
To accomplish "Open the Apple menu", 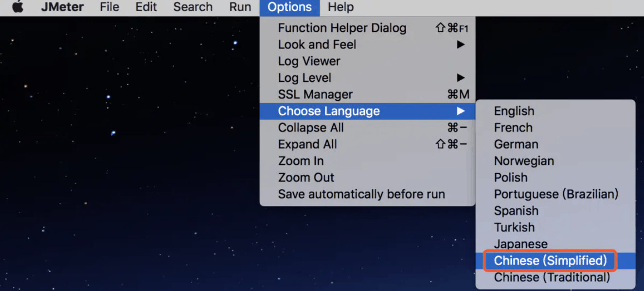I will click(x=18, y=7).
